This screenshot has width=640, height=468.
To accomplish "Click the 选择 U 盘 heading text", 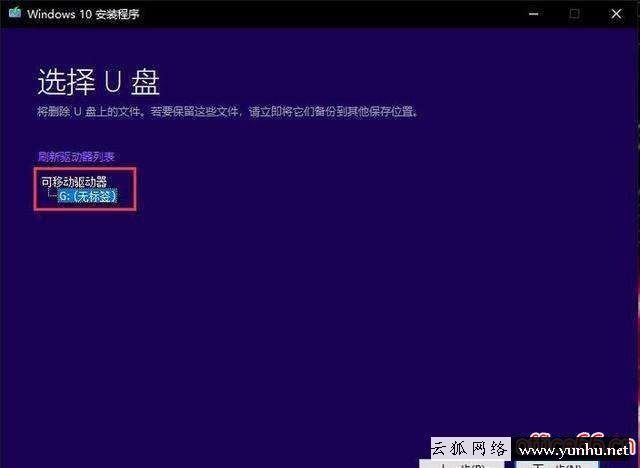I will (98, 82).
